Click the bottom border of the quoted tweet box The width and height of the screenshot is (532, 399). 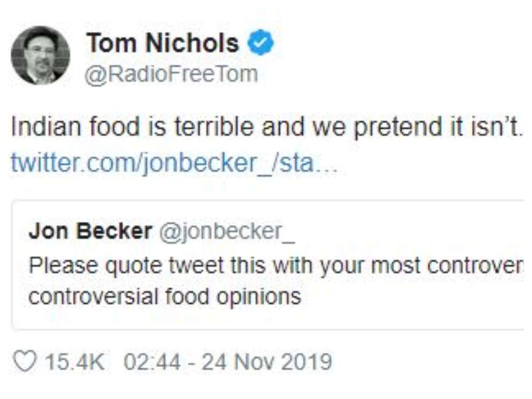(x=266, y=329)
